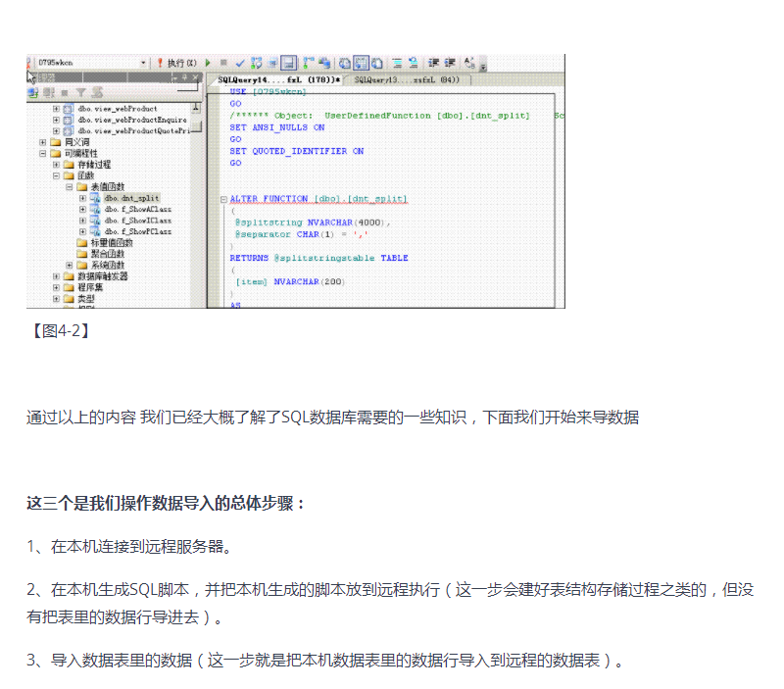Select dbo.f_ShowIClass in the tree

[x=138, y=221]
